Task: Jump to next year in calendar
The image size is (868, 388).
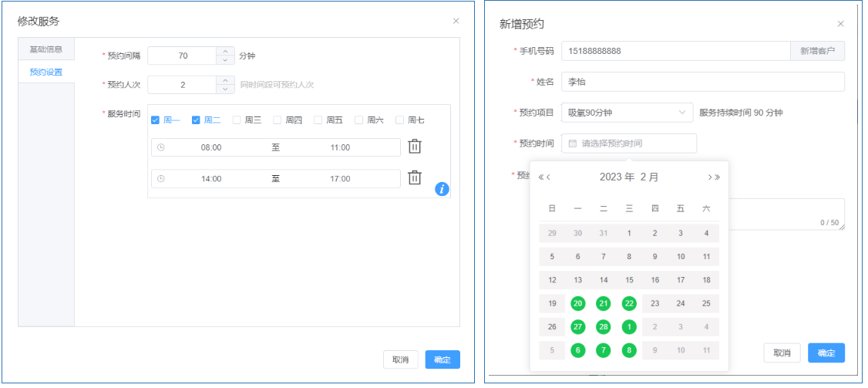Action: point(718,177)
